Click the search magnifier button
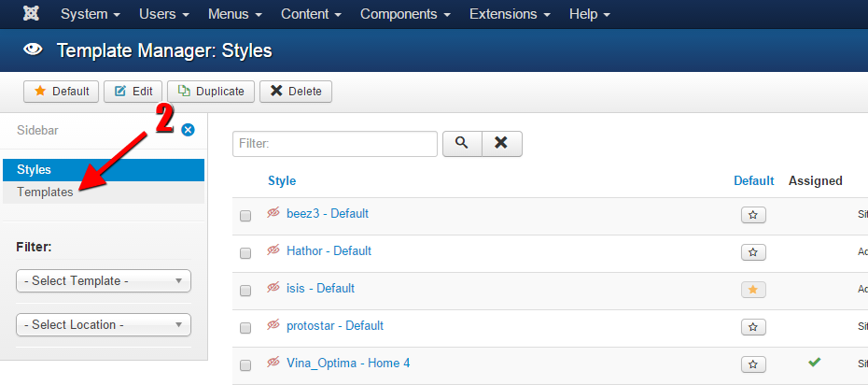The width and height of the screenshot is (868, 385). point(461,143)
